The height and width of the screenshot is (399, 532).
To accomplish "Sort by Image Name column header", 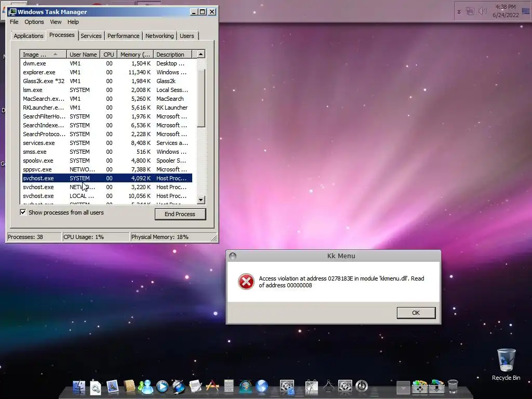I will [43, 55].
